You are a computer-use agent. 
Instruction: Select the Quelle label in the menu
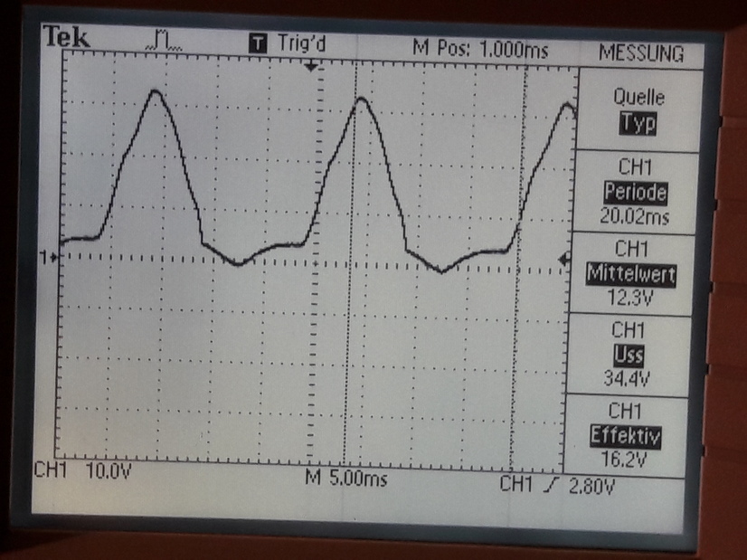click(x=638, y=98)
